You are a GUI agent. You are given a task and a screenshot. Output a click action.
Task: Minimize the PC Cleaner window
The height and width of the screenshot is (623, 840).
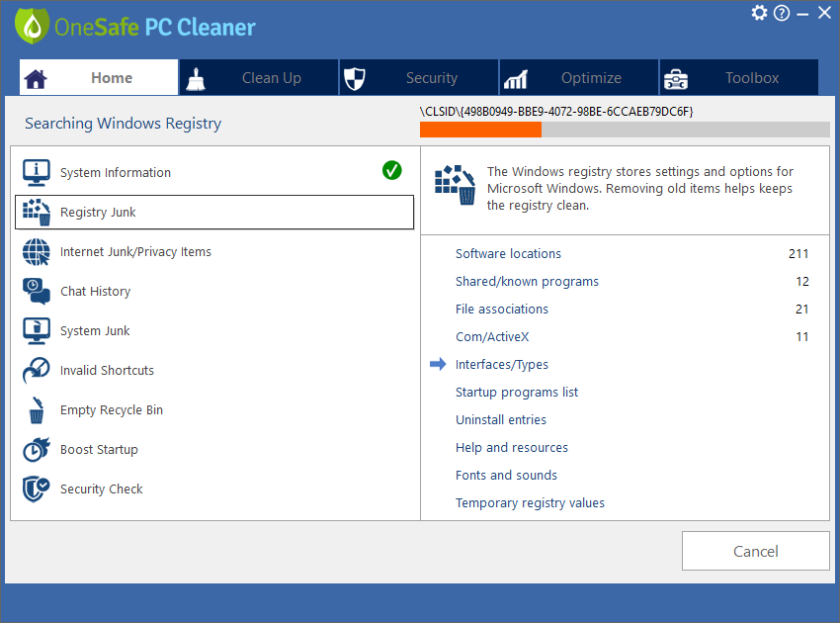802,14
